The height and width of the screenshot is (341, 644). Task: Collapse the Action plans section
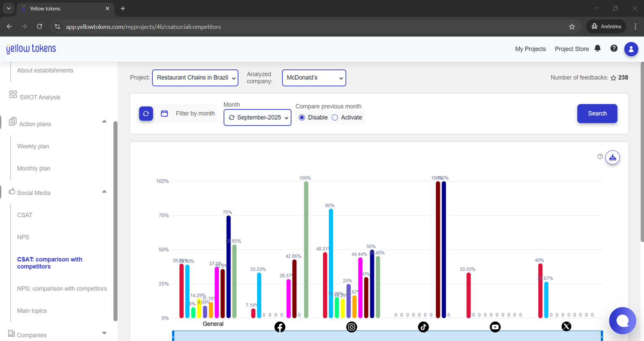104,122
